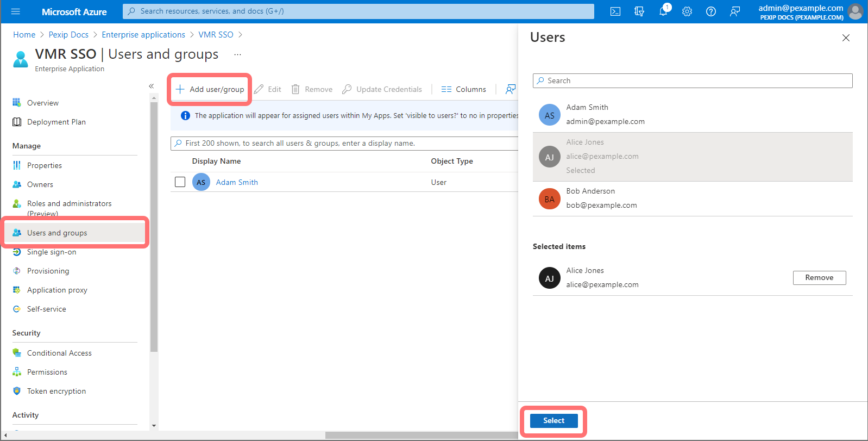Click the ellipsis next to page title
The height and width of the screenshot is (441, 868).
(x=237, y=54)
